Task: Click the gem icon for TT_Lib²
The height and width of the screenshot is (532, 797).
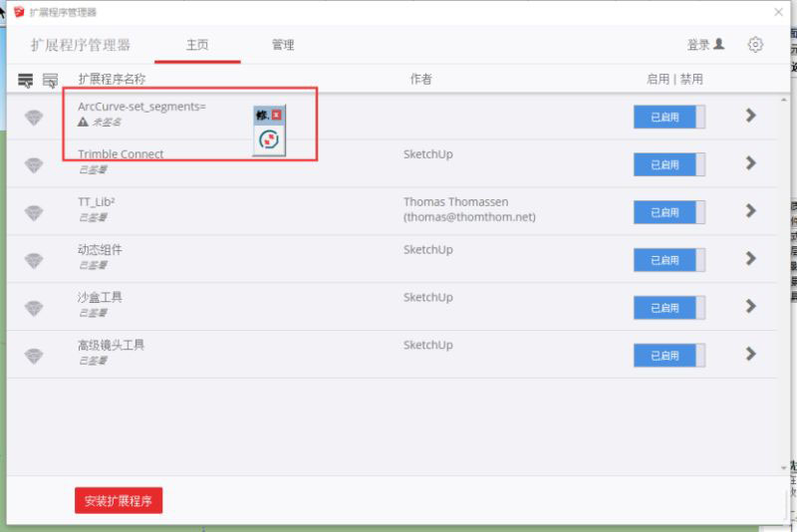Action: click(x=34, y=213)
